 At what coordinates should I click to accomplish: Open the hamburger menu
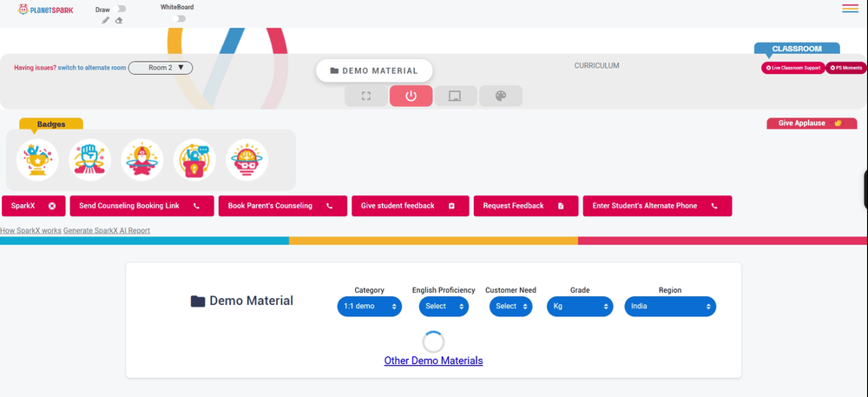850,9
